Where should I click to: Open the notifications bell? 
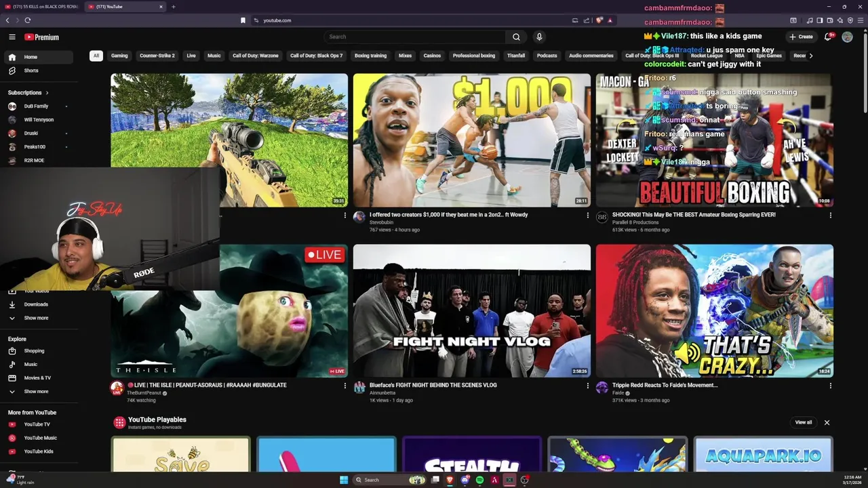point(828,37)
